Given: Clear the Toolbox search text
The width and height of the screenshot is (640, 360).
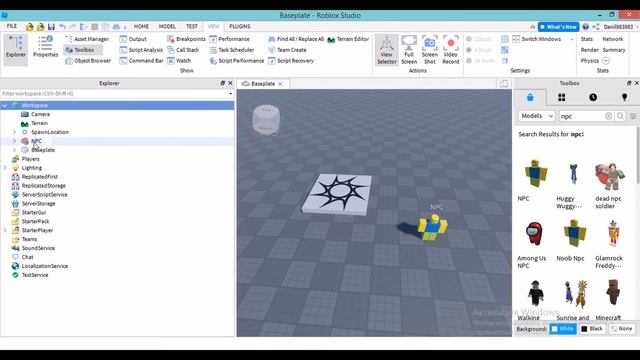Looking at the screenshot, I should (608, 116).
